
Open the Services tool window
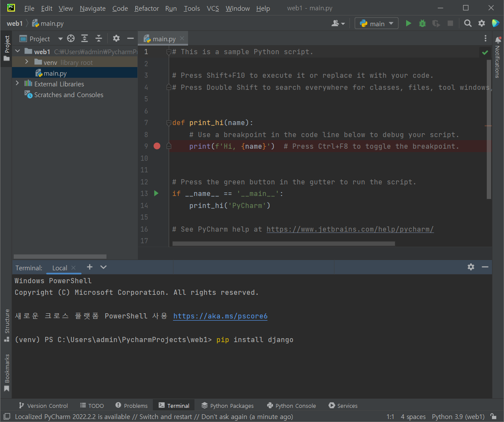(x=343, y=406)
